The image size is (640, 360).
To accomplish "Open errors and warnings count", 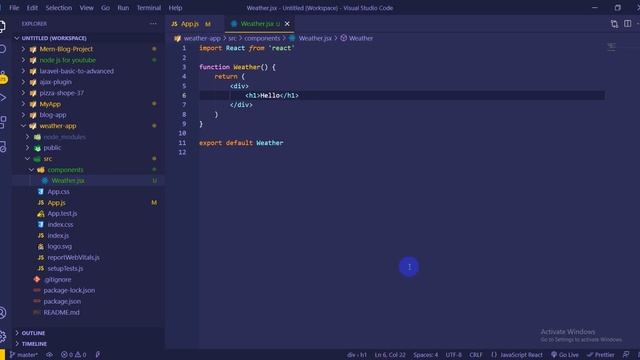I will pyautogui.click(x=73, y=355).
